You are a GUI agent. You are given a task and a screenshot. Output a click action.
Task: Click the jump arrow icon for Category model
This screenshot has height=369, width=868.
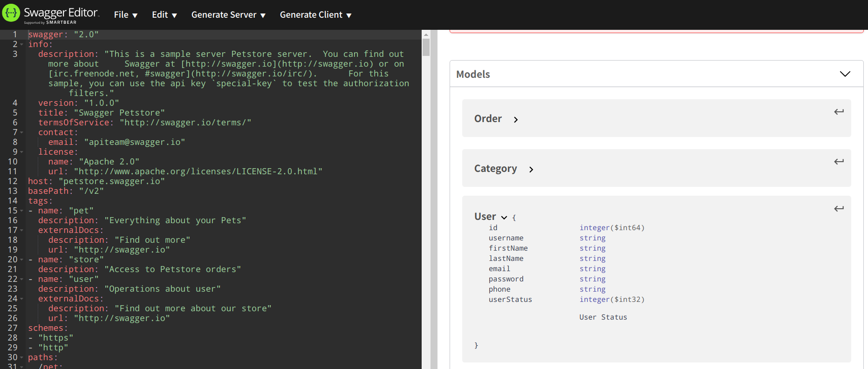click(839, 162)
